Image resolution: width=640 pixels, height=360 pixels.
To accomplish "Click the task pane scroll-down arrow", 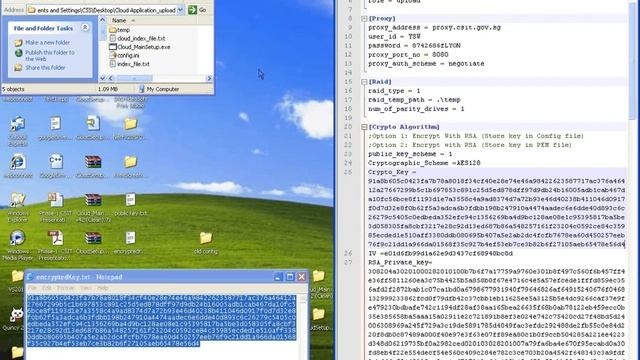I will click(x=102, y=78).
